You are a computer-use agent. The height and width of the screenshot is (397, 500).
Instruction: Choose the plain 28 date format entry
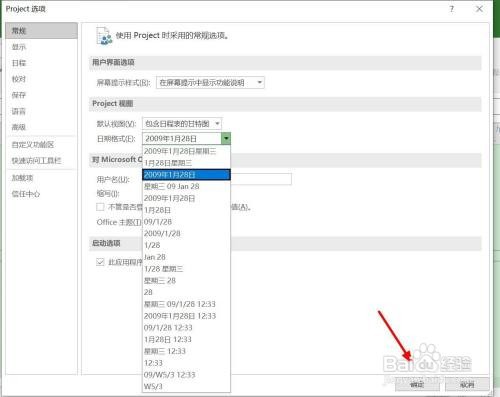click(186, 292)
